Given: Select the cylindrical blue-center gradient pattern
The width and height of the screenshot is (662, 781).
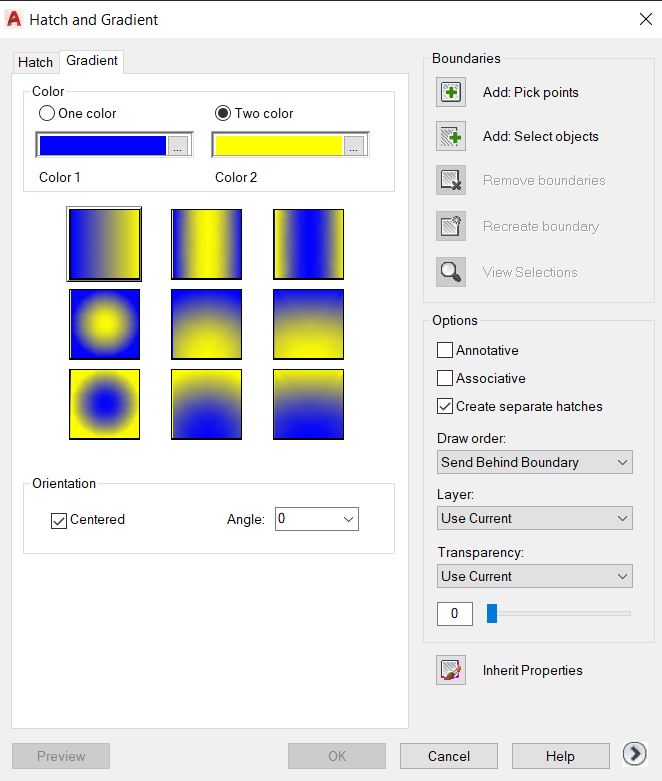Looking at the screenshot, I should 308,244.
